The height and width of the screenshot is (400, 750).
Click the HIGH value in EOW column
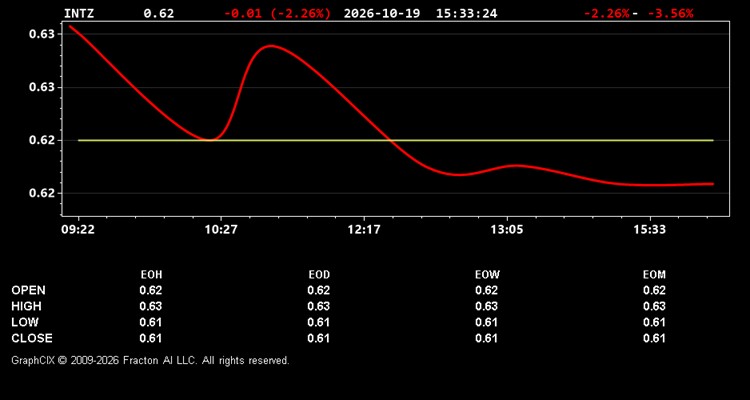pyautogui.click(x=486, y=306)
